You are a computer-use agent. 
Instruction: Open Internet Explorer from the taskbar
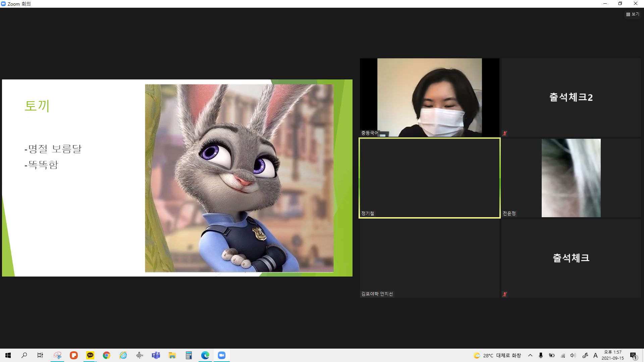(123, 355)
